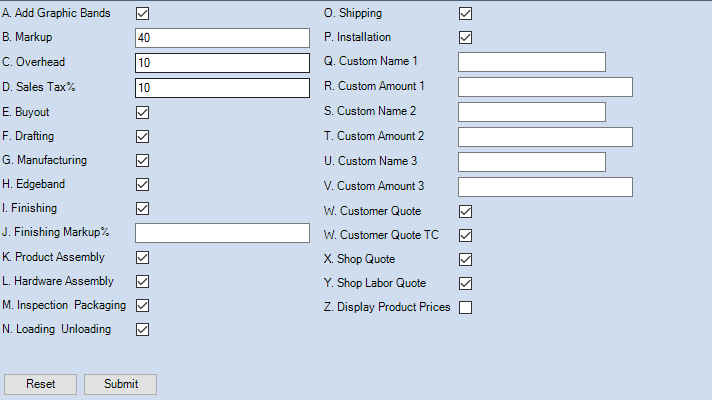Toggle the Buyout checkbox

point(142,112)
